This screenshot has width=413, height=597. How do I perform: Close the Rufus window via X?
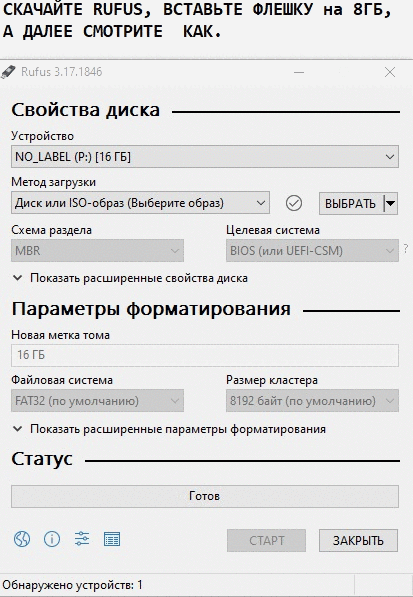(390, 72)
